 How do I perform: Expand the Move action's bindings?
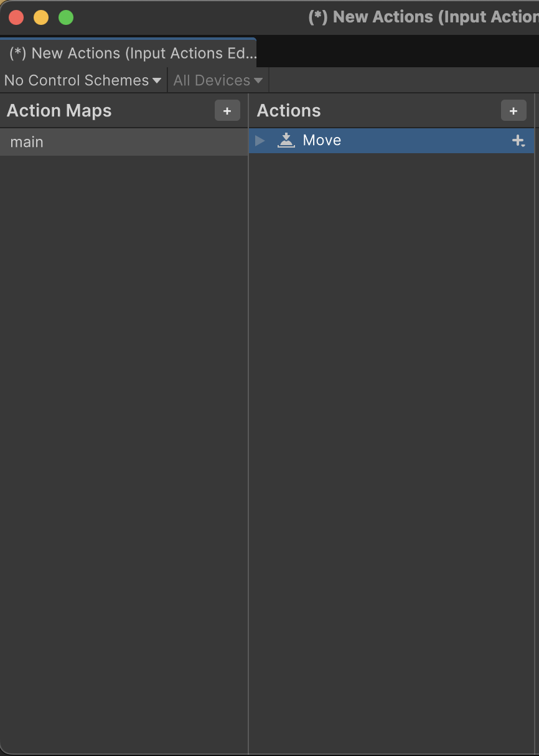pyautogui.click(x=260, y=141)
